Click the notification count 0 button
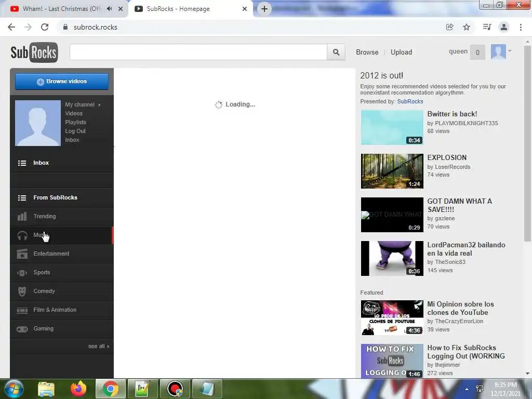 pos(477,52)
